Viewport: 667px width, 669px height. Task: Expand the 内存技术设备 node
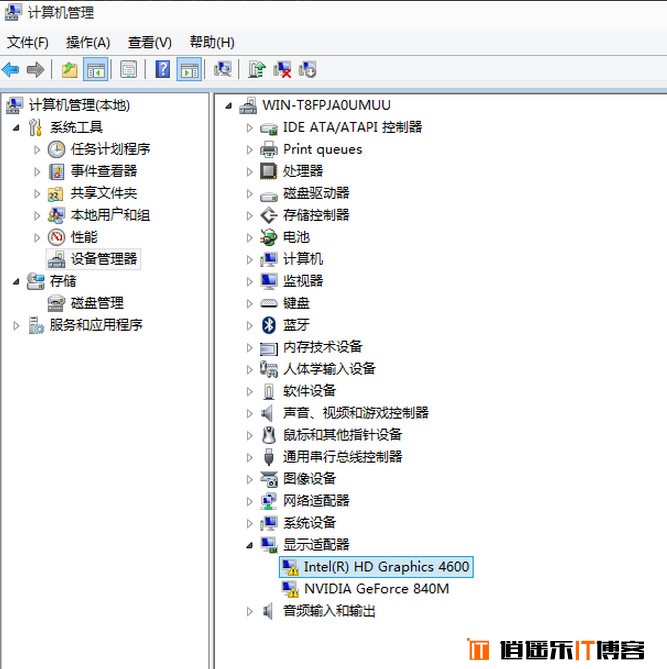click(x=250, y=347)
